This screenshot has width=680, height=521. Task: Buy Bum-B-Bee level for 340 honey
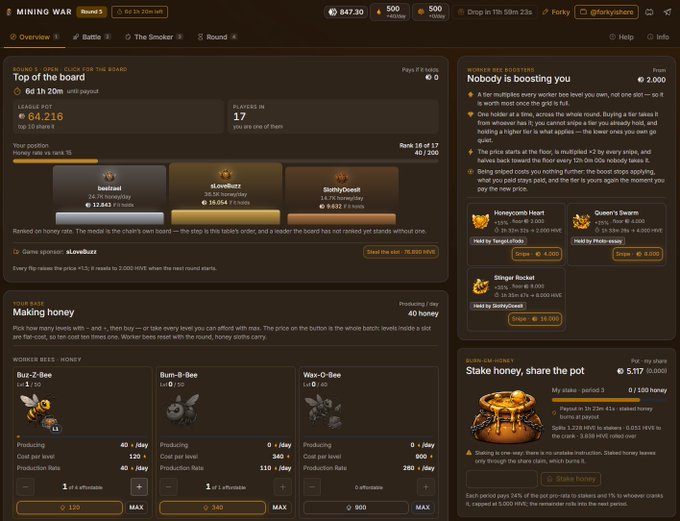click(212, 507)
